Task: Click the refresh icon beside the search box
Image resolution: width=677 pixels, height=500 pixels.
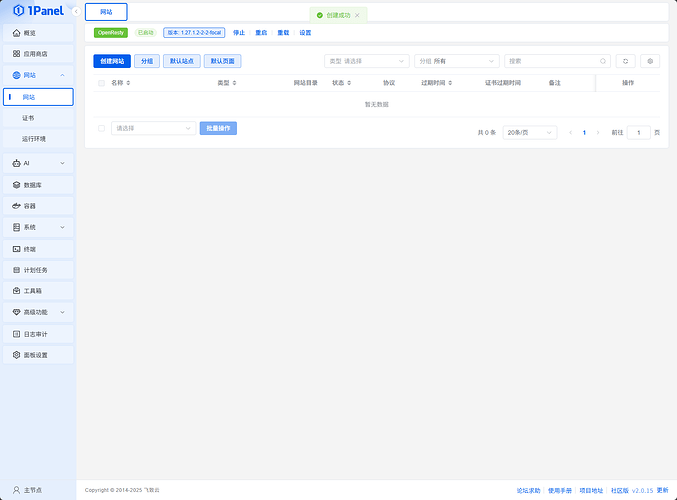Action: tap(626, 61)
